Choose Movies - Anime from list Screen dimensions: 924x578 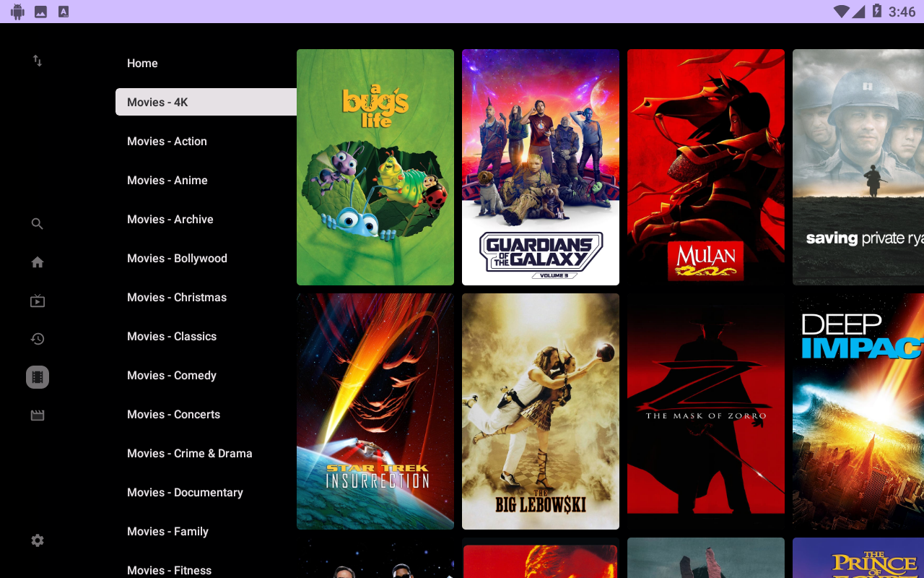click(167, 181)
